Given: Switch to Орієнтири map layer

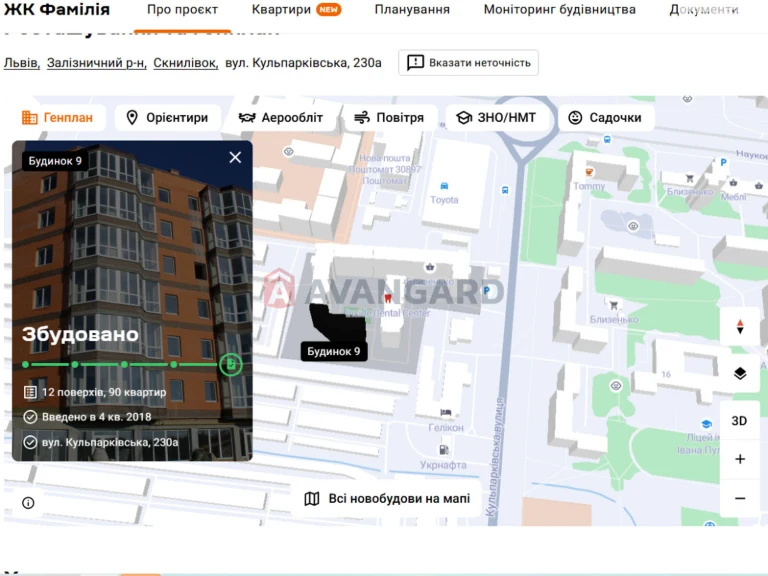Looking at the screenshot, I should pyautogui.click(x=168, y=118).
